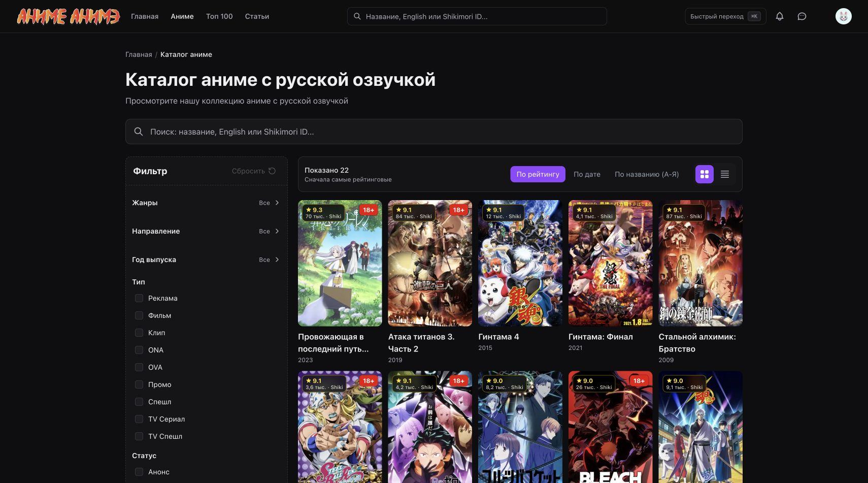The height and width of the screenshot is (483, 868).
Task: Check the ONA type filter
Action: pos(139,350)
